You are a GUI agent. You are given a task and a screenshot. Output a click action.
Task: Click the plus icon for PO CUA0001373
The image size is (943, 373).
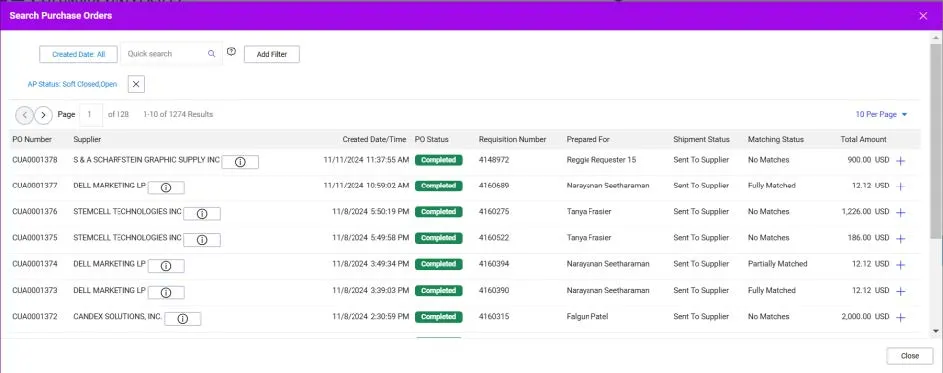(x=900, y=291)
